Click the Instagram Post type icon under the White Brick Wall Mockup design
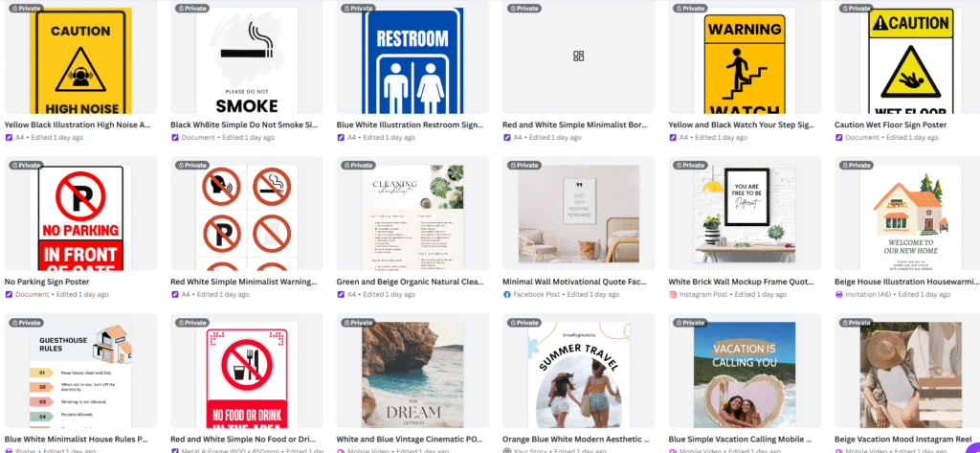The width and height of the screenshot is (980, 453). 673,294
